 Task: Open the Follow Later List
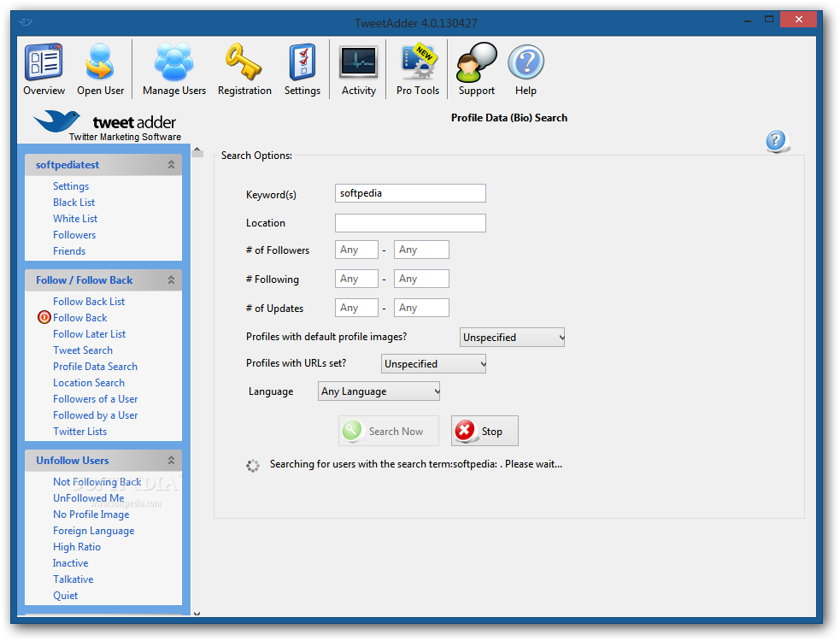coord(90,334)
